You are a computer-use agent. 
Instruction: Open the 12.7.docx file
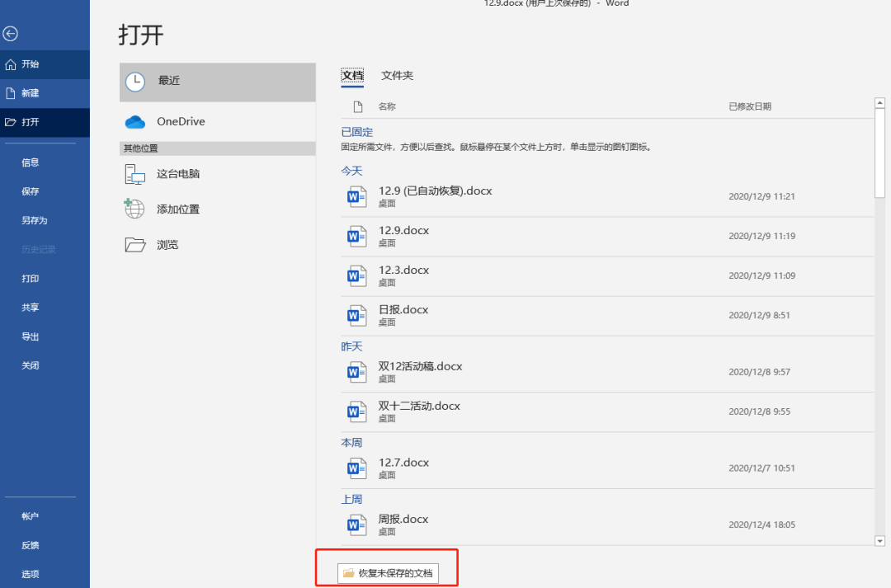coord(607,468)
